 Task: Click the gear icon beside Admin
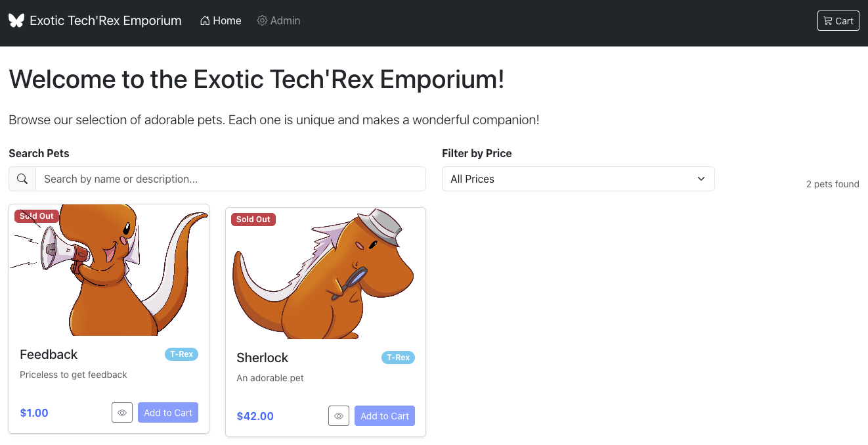tap(262, 21)
